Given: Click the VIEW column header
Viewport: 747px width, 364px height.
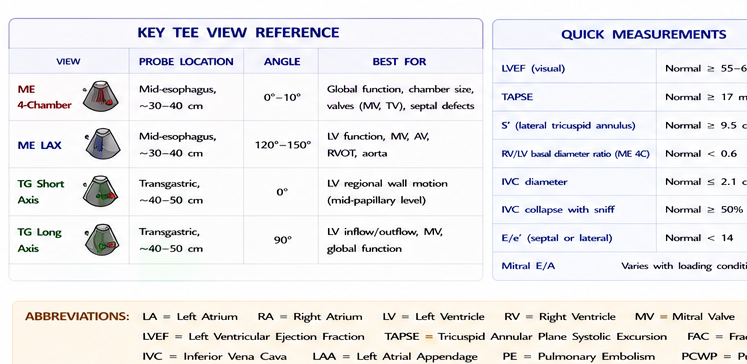Looking at the screenshot, I should [68, 61].
